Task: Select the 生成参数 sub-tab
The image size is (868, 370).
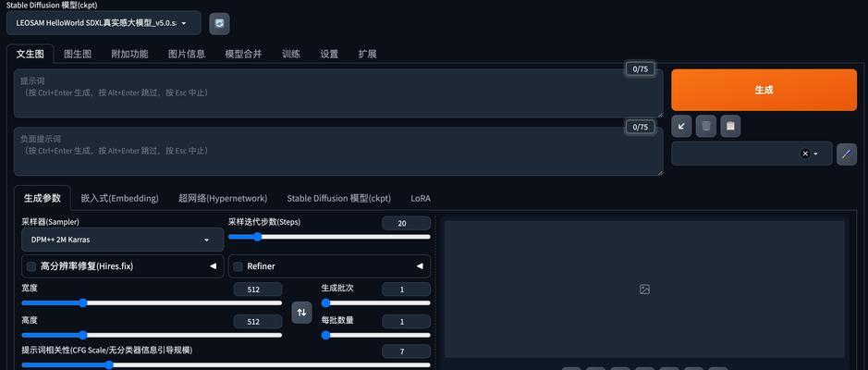Action: [43, 198]
